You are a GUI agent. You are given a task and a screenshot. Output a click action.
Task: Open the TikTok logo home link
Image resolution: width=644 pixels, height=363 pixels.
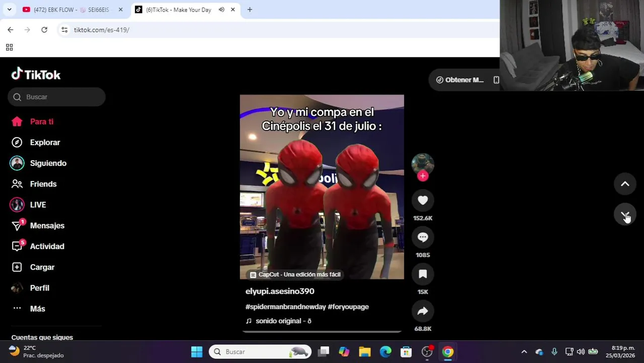pos(36,75)
